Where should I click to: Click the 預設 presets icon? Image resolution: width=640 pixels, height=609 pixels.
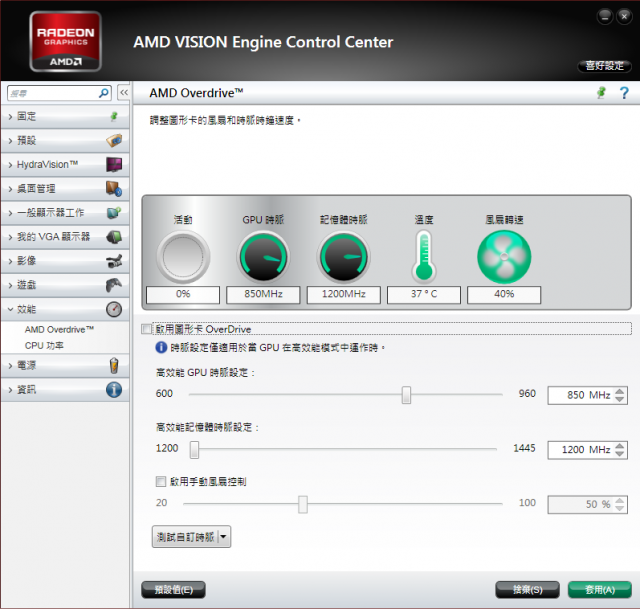coord(114,140)
